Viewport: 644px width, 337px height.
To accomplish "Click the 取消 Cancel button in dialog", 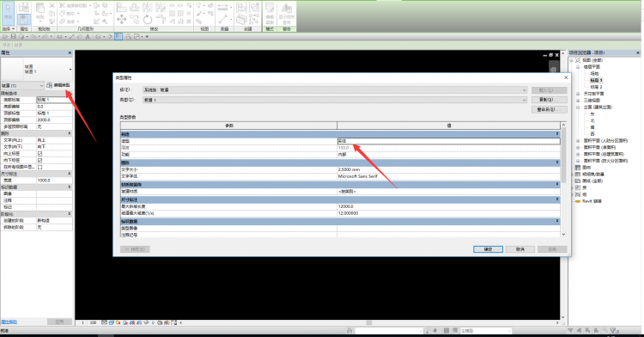I will [520, 249].
